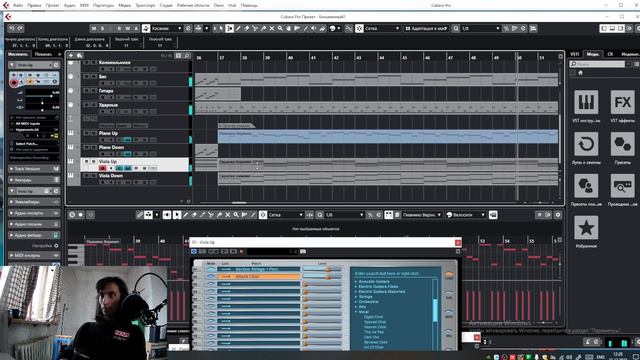Select the Glue tool in the top toolbar
Image resolution: width=640 pixels, height=360 pixels.
263,28
